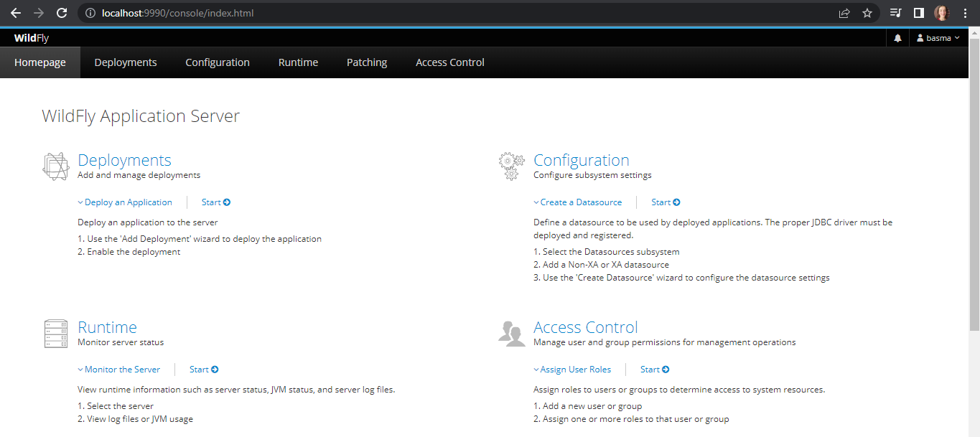Bookmark this page with star icon

(867, 13)
